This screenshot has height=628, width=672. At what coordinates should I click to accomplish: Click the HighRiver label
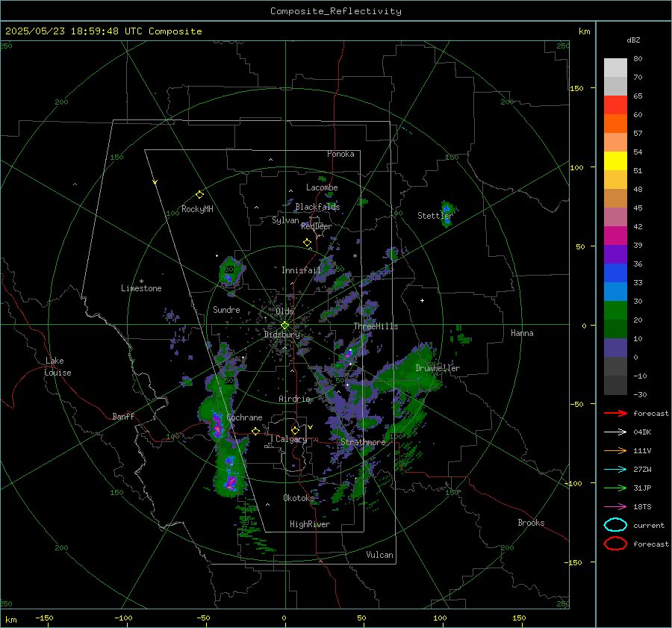pos(310,524)
